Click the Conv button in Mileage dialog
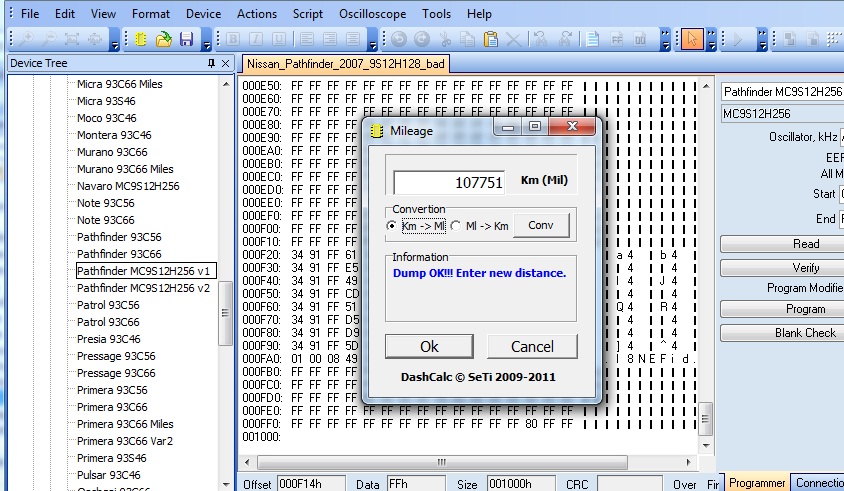 (x=541, y=225)
